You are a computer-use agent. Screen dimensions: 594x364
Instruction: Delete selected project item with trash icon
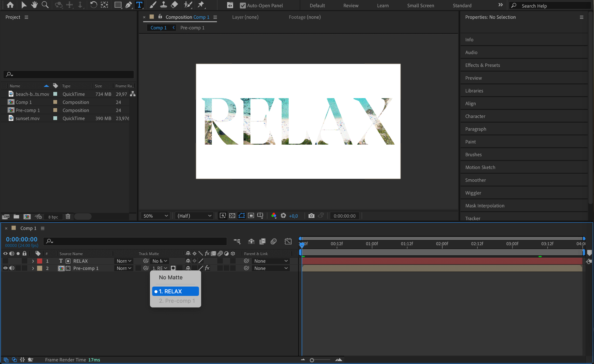pos(68,216)
